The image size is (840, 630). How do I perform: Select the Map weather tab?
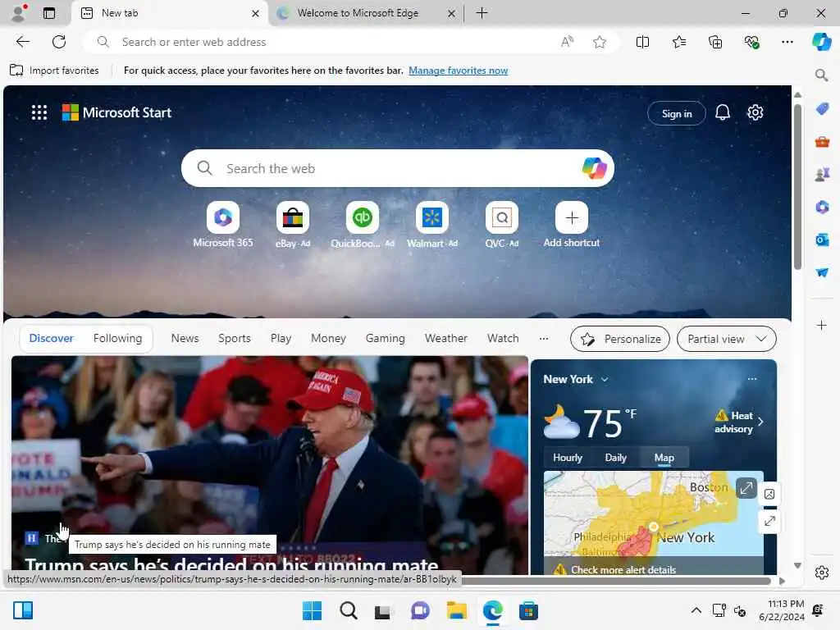point(664,458)
